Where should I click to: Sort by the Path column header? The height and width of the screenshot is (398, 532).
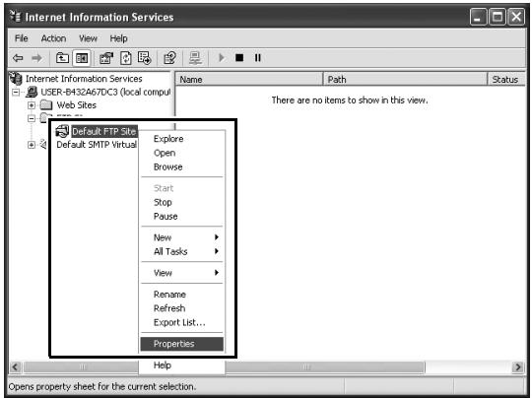point(406,80)
